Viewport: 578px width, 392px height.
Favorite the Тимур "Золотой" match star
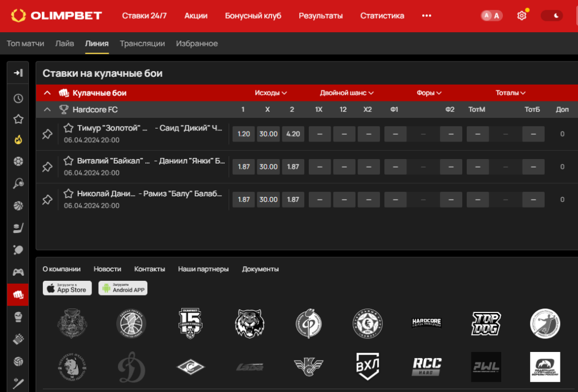(x=68, y=128)
